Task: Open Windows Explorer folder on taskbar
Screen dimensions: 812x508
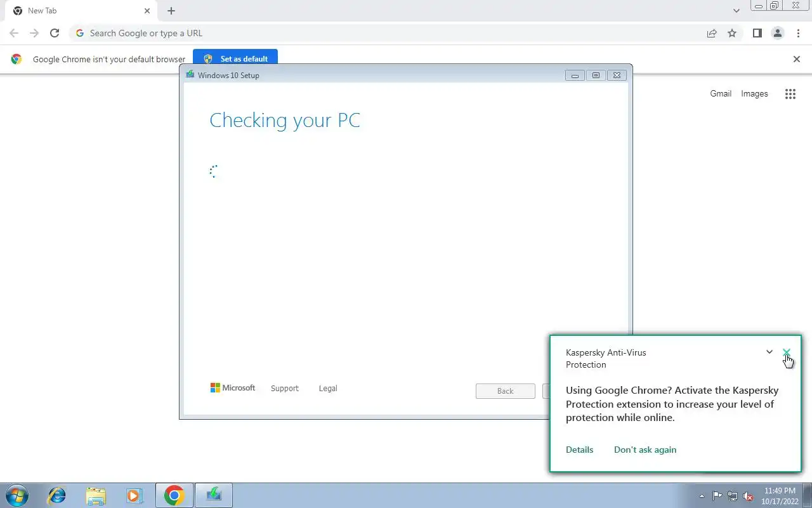Action: click(x=95, y=495)
